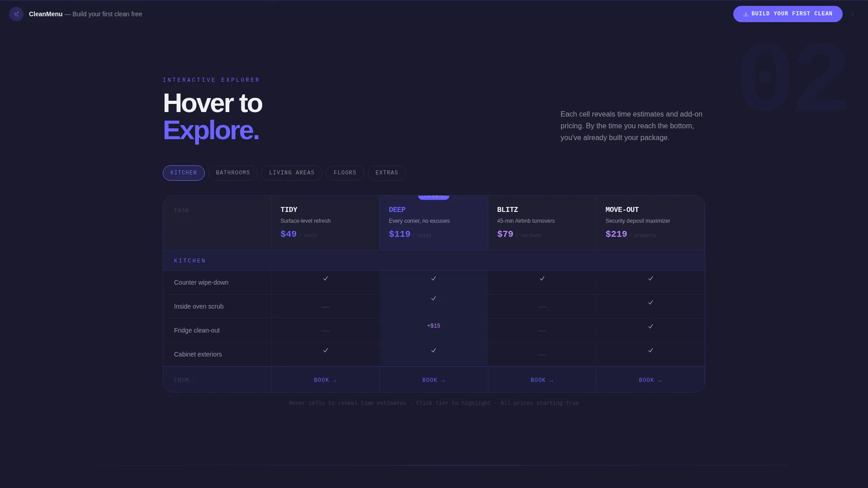Click the Security deposit maximizer description
Image resolution: width=868 pixels, height=488 pixels.
pos(638,221)
